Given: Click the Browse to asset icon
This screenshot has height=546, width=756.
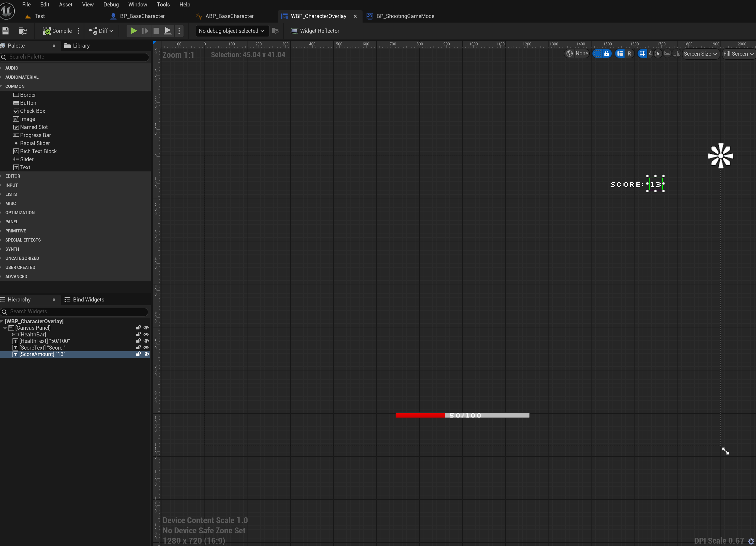Looking at the screenshot, I should click(x=23, y=31).
